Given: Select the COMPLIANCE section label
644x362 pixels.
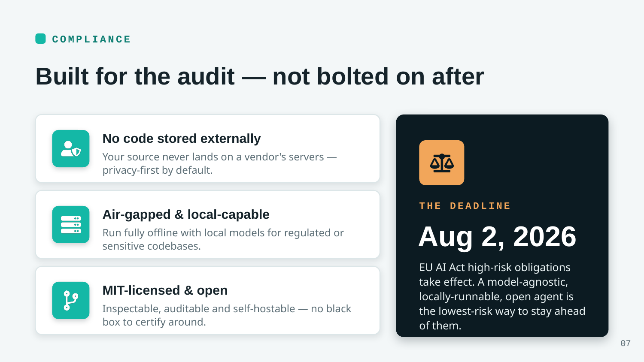Looking at the screenshot, I should pos(91,39).
